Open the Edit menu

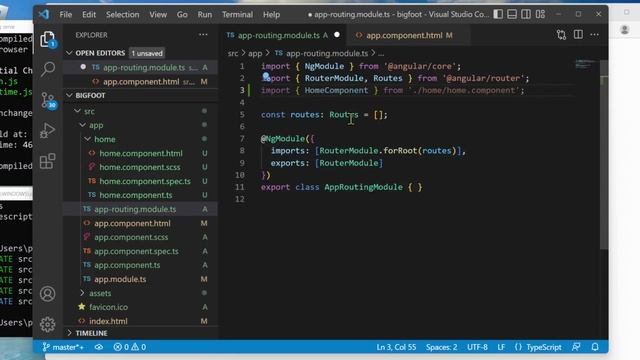[89, 15]
